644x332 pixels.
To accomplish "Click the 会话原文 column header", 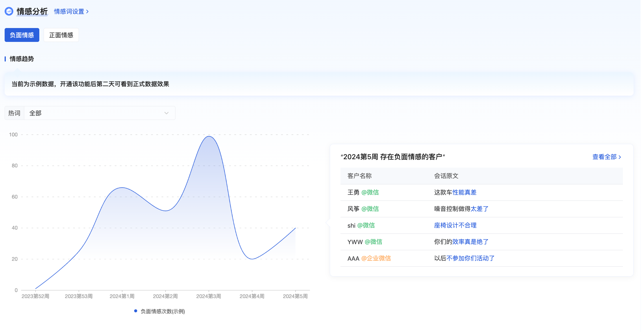I will 446,176.
